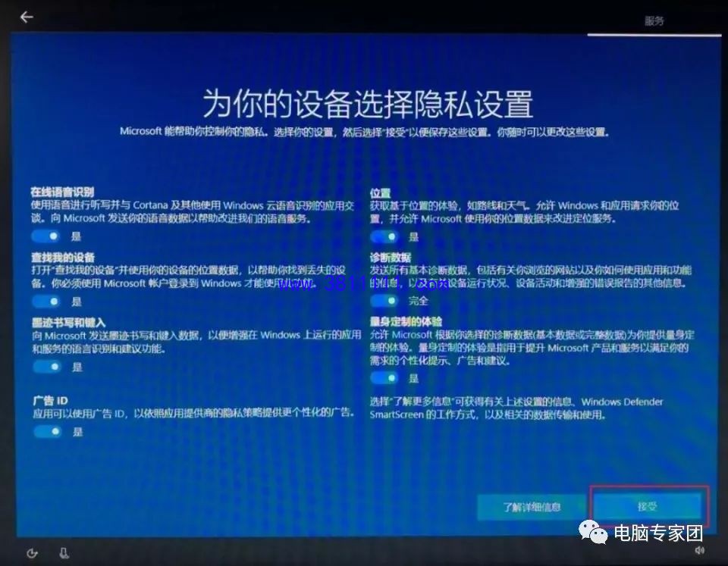
Task: Click the volume speaker icon
Action: (700, 550)
